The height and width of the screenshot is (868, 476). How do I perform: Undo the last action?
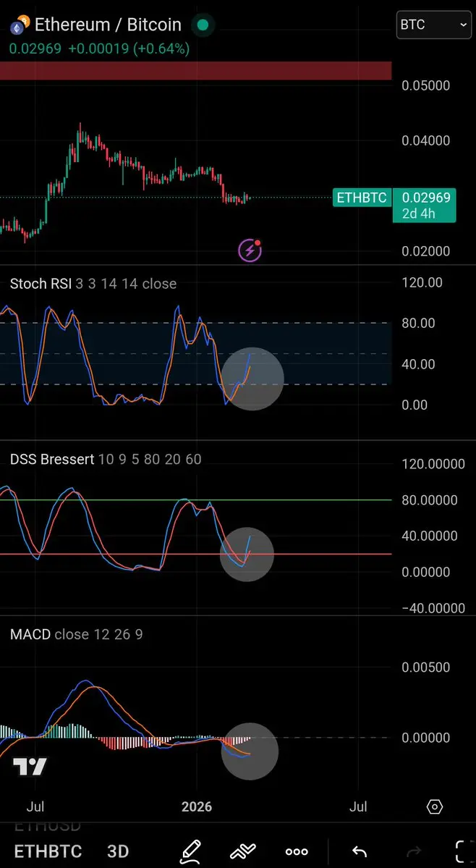point(360,851)
